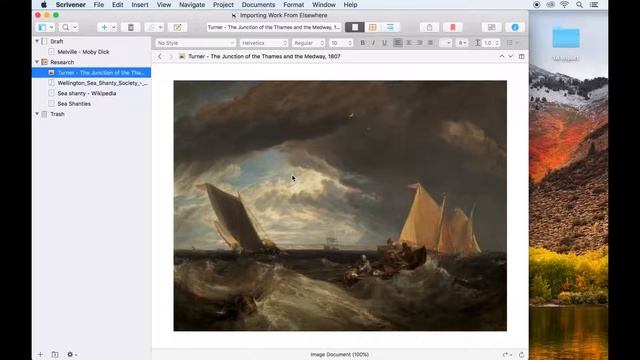Open the No Style dropdown
Viewport: 640px width, 360px height.
tap(196, 43)
